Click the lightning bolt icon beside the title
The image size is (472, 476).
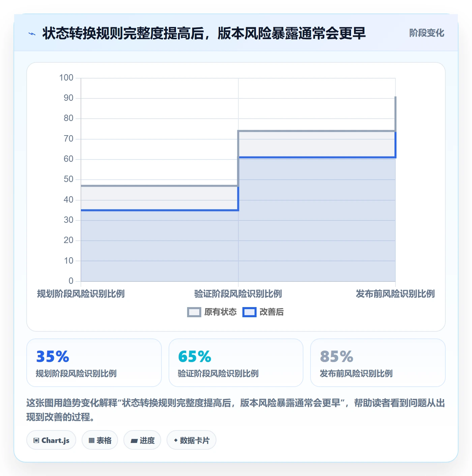[x=32, y=34]
